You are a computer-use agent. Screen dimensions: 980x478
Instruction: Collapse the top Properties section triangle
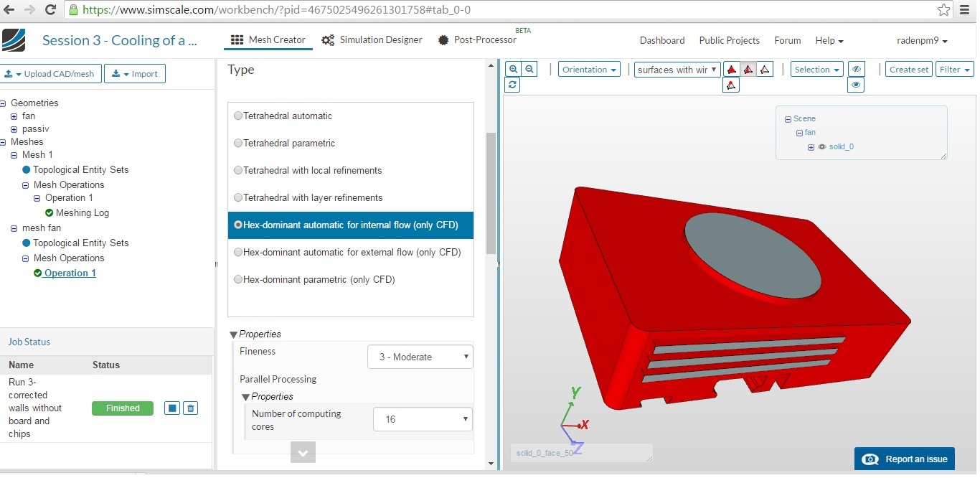point(233,334)
